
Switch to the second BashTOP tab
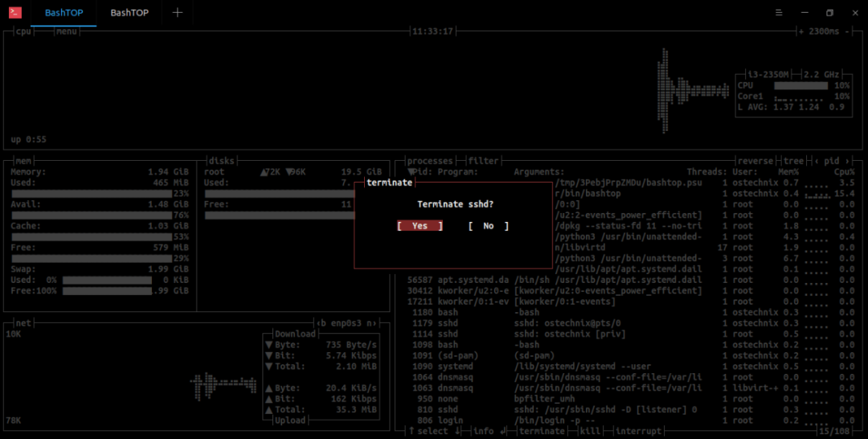point(129,13)
